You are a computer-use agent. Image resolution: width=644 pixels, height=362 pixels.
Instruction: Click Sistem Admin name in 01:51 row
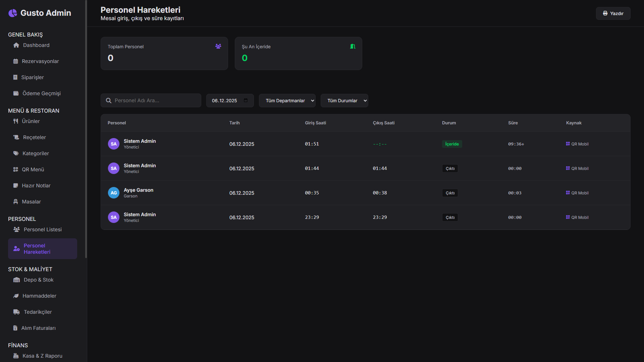point(140,141)
